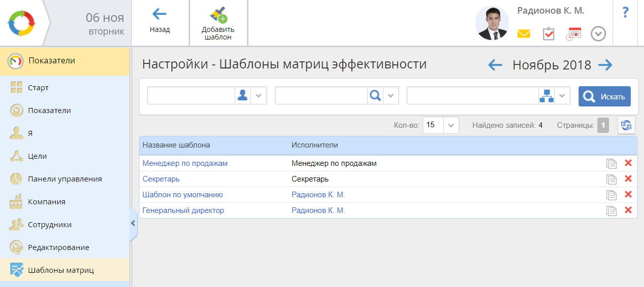Collapse the left sidebar panel
Viewport: 644px width, 287px height.
pos(133,223)
